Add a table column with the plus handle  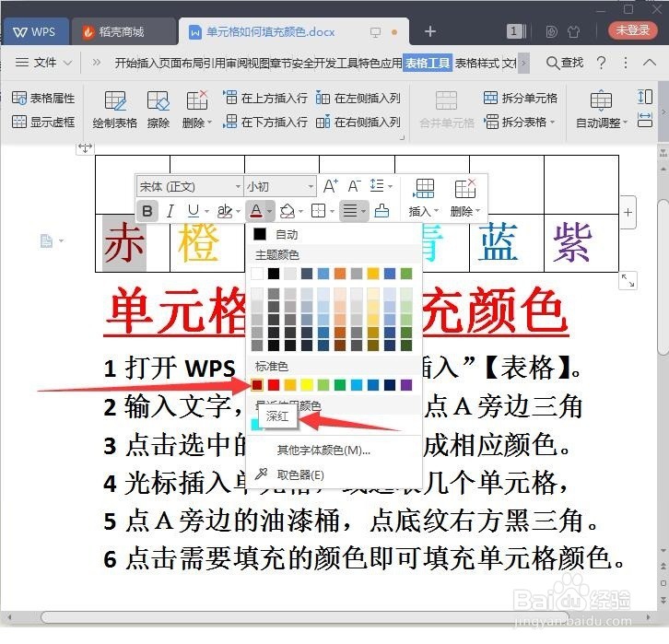click(x=628, y=213)
